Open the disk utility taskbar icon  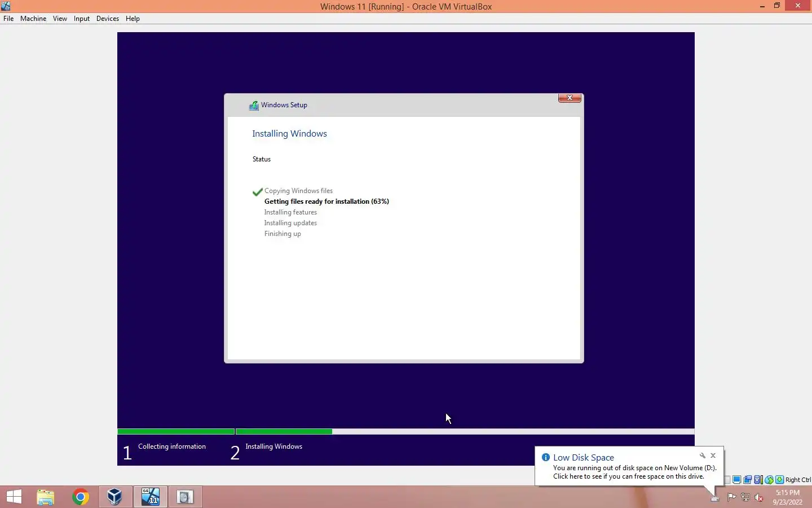(185, 497)
